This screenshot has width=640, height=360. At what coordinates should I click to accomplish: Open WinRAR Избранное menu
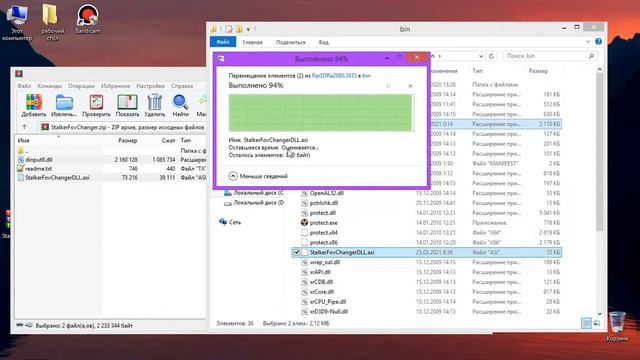[115, 86]
